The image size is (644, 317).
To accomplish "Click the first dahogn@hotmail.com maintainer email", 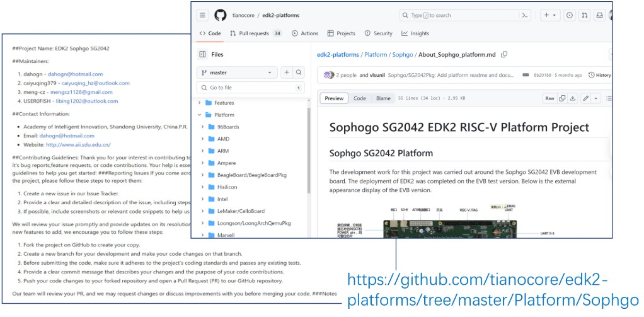I will [75, 74].
